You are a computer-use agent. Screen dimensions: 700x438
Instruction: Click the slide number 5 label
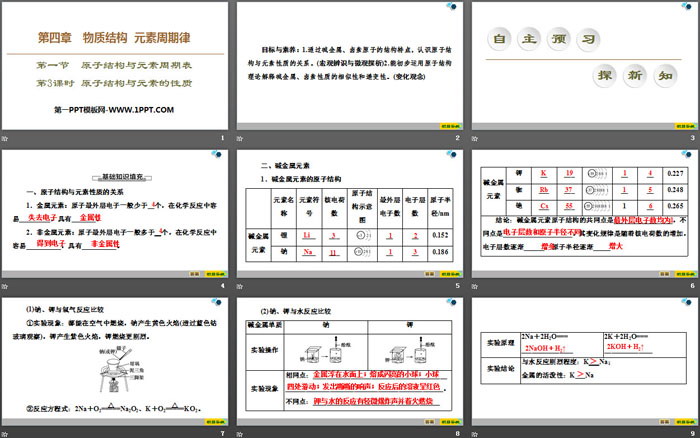(457, 287)
